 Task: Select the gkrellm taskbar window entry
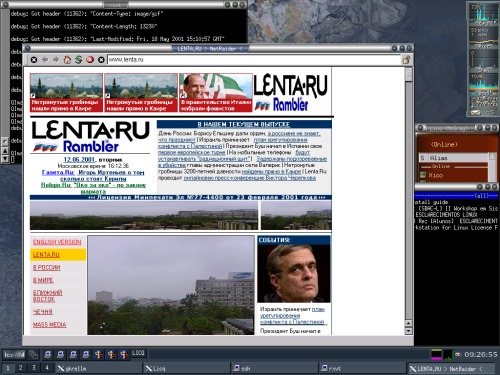pyautogui.click(x=99, y=368)
